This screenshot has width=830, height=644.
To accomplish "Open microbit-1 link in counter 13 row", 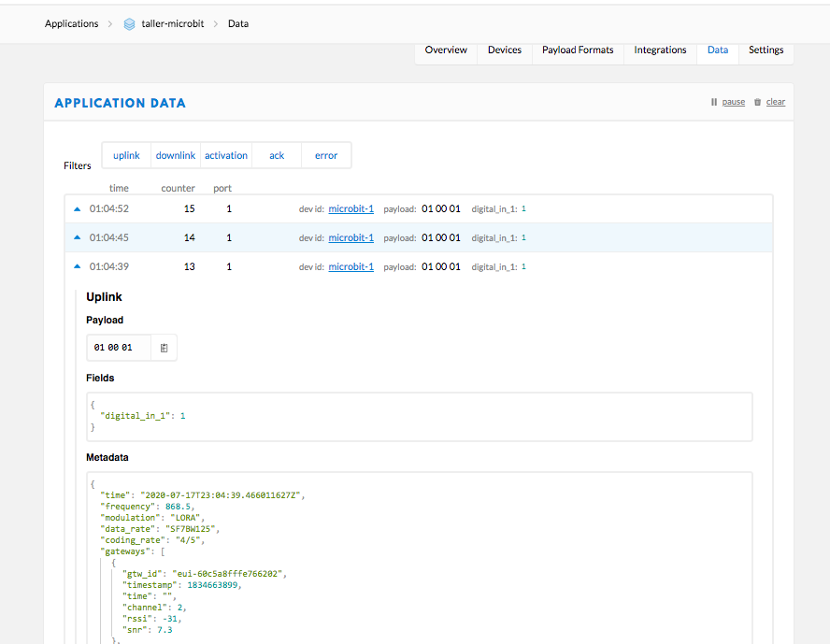I will click(351, 266).
